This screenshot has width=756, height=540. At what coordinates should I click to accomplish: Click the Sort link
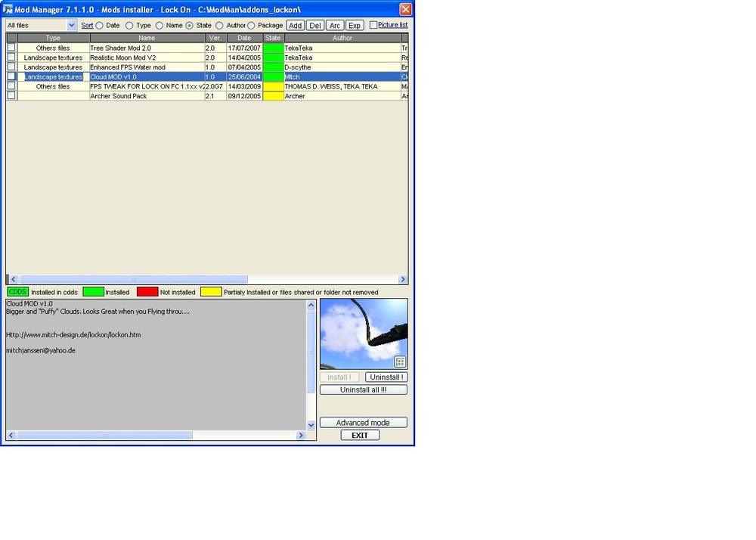click(87, 26)
